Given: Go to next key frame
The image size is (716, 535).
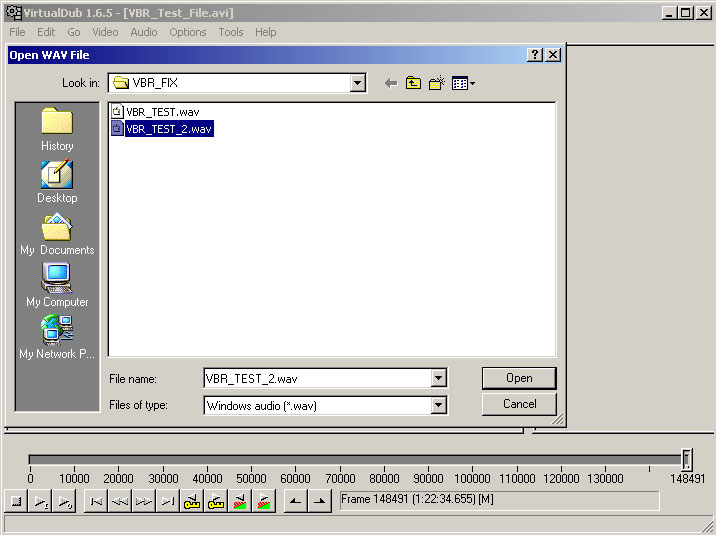Looking at the screenshot, I should 216,501.
